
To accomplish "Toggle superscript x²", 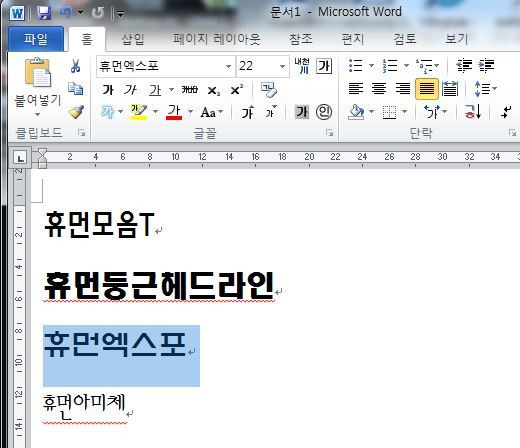I will tap(236, 89).
